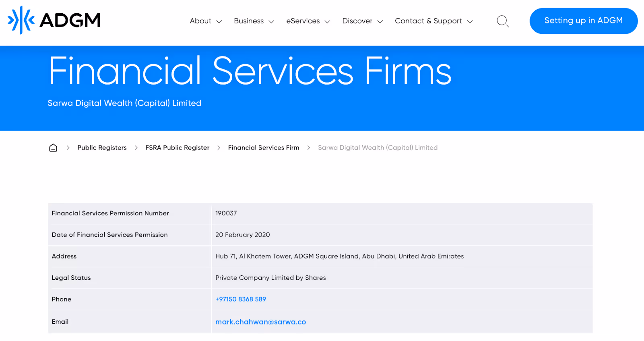The image size is (644, 341).
Task: Select the date 20 February 2020
Action: [243, 235]
